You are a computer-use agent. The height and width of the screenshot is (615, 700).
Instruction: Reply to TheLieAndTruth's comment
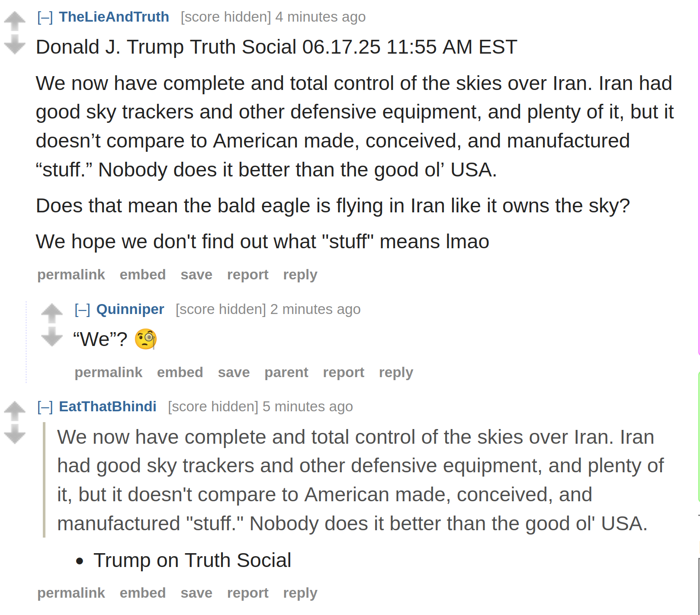click(x=300, y=275)
